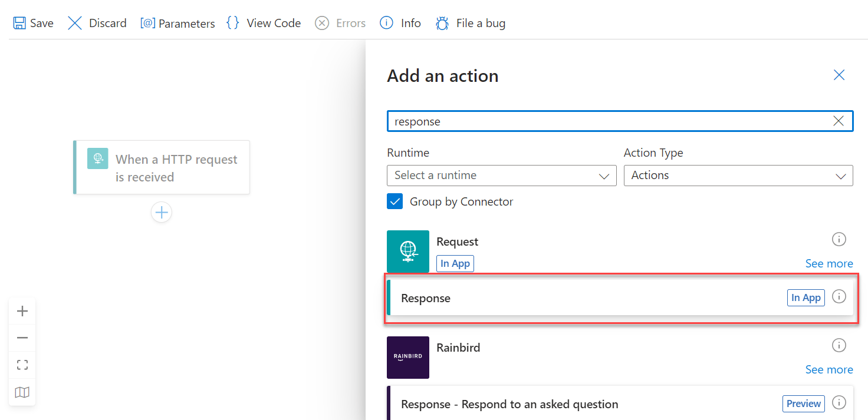
Task: Open the Select a runtime dropdown
Action: point(501,175)
